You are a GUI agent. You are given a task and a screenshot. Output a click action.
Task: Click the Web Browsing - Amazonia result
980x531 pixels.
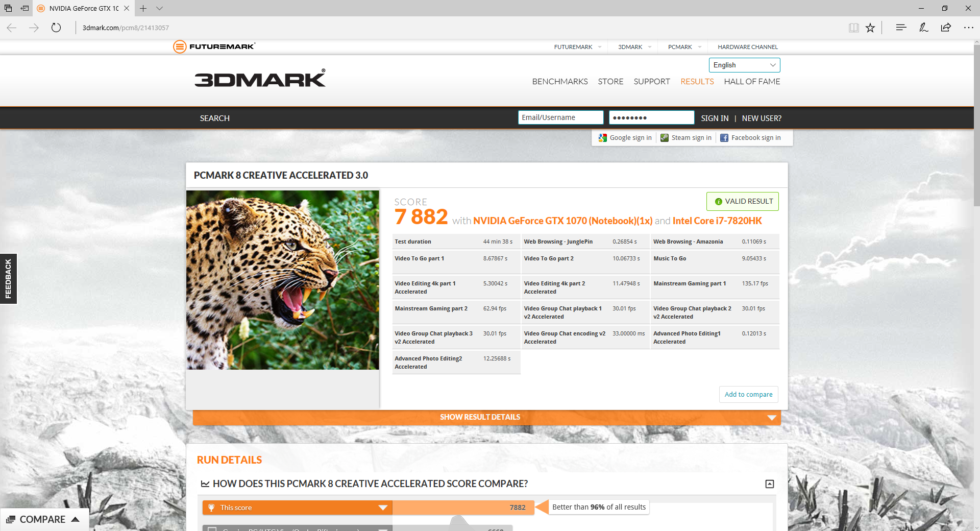(715, 242)
